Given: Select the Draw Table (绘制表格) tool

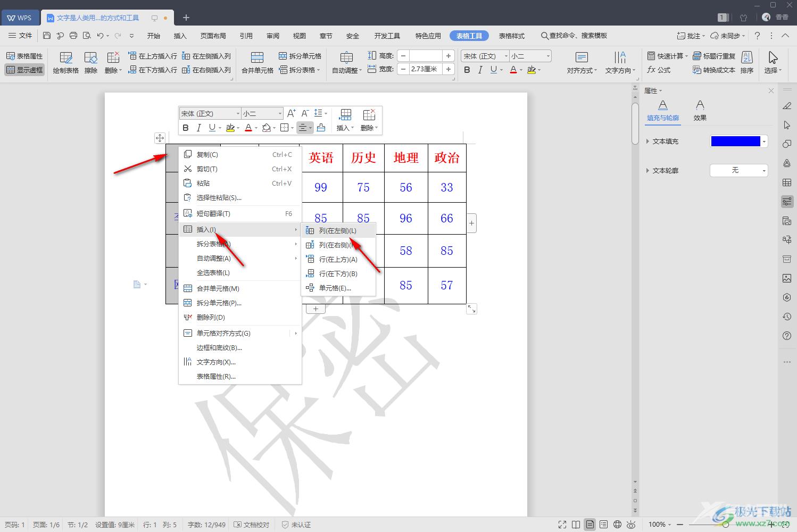Looking at the screenshot, I should [66, 63].
